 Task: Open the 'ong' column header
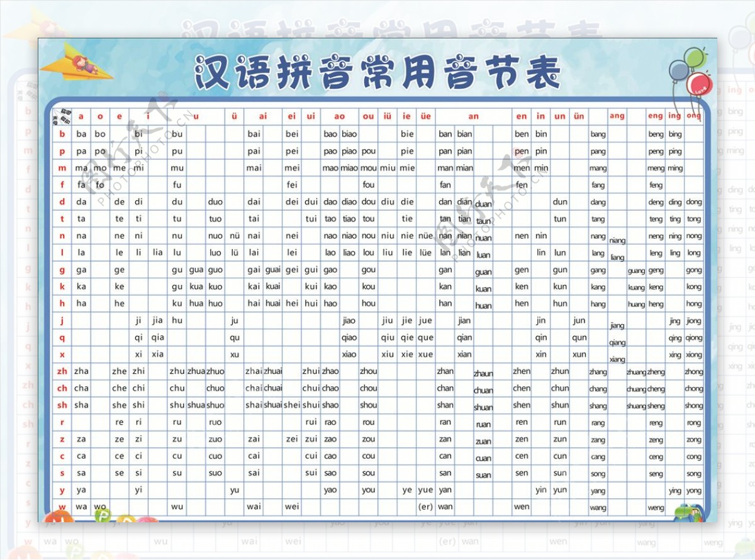tap(693, 116)
